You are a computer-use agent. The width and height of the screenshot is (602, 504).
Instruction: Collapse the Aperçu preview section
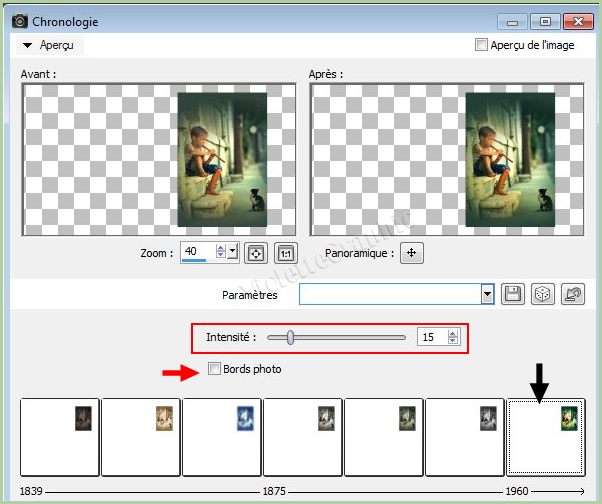point(28,45)
